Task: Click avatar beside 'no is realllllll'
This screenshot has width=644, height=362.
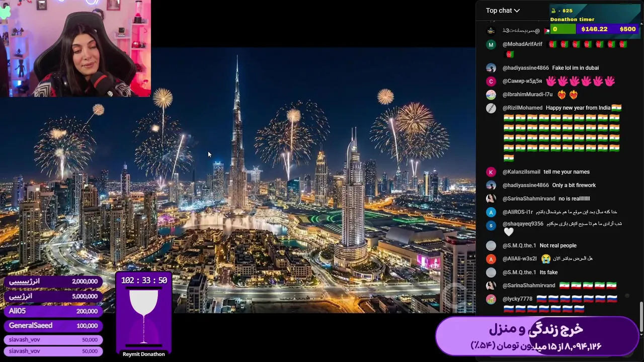Action: 491,199
